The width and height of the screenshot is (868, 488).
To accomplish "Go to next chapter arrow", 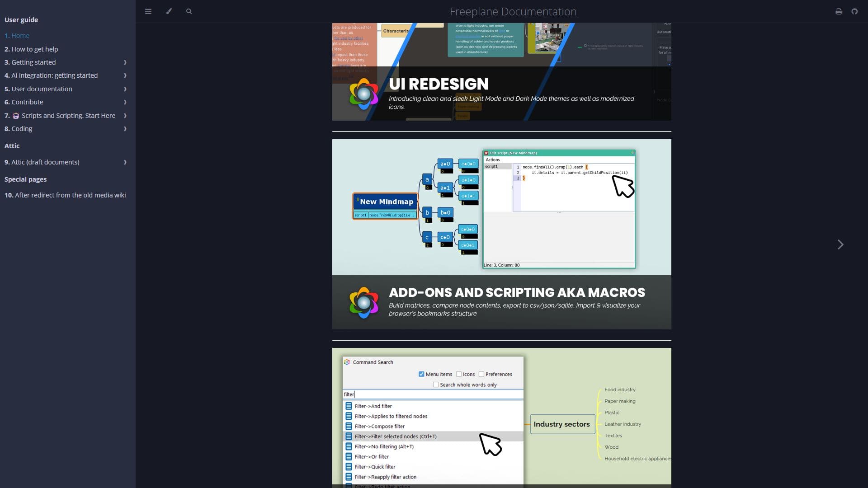I will (840, 244).
